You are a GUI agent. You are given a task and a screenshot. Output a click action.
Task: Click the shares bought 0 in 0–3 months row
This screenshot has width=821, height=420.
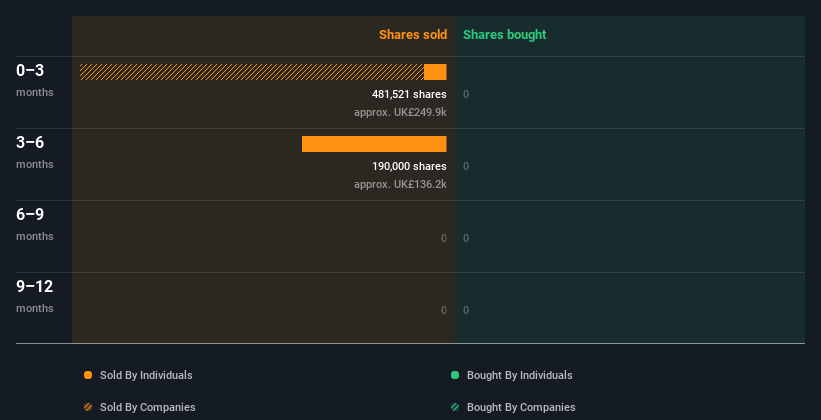[x=466, y=94]
